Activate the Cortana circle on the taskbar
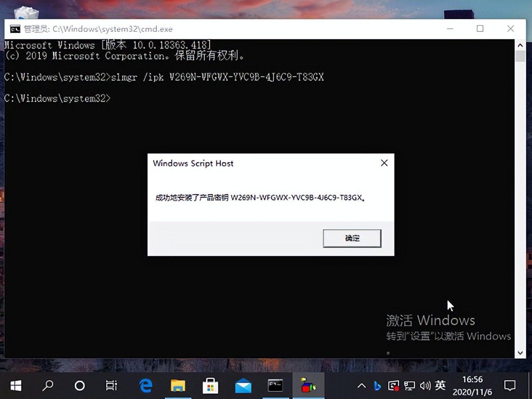The width and height of the screenshot is (532, 399). pos(79,386)
